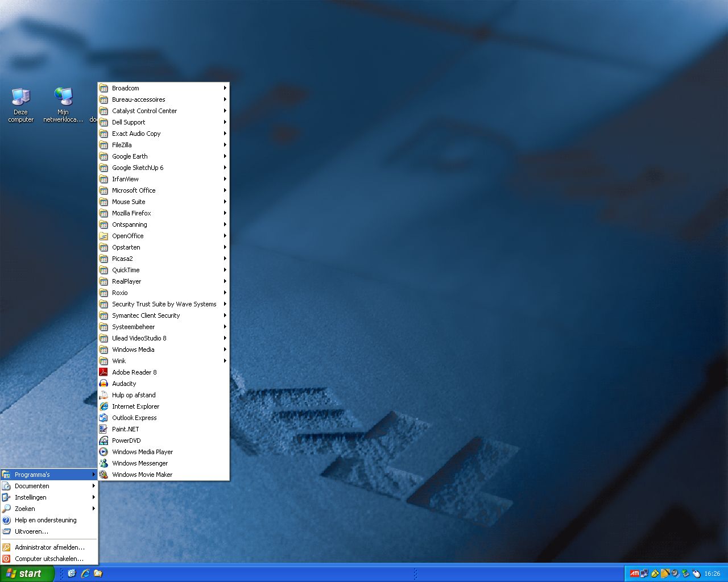The image size is (728, 582).
Task: Click the 16:26 system clock
Action: pos(712,573)
